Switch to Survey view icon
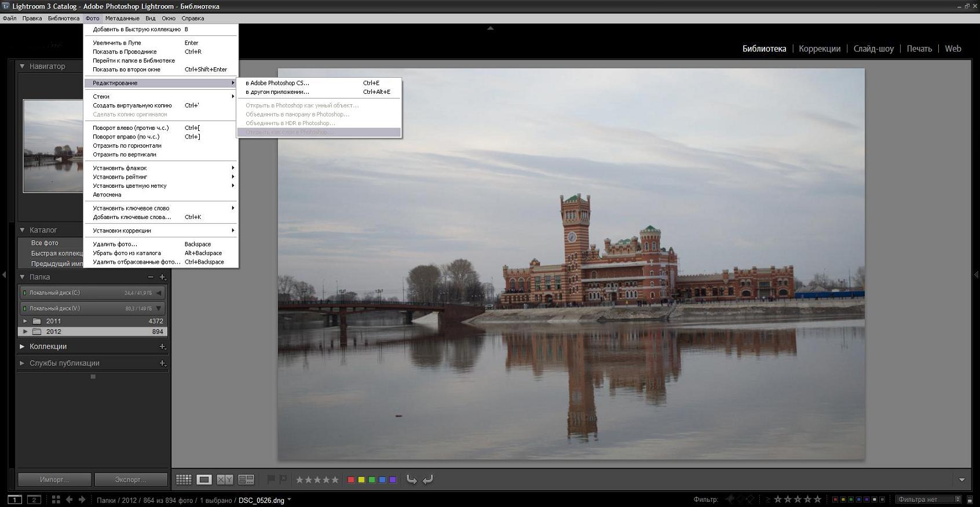 click(x=246, y=479)
